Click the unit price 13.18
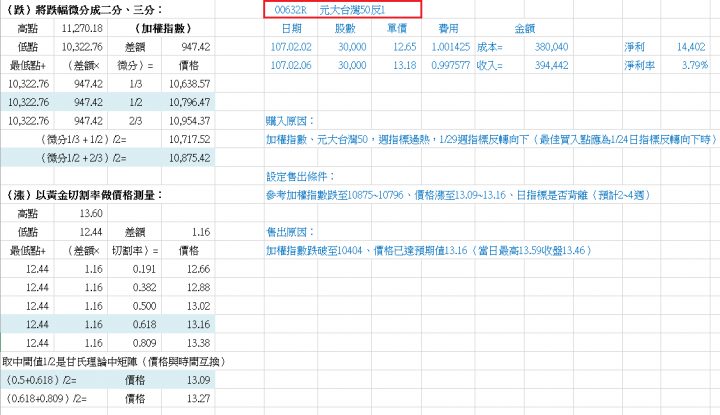The image size is (720, 415). coord(405,66)
